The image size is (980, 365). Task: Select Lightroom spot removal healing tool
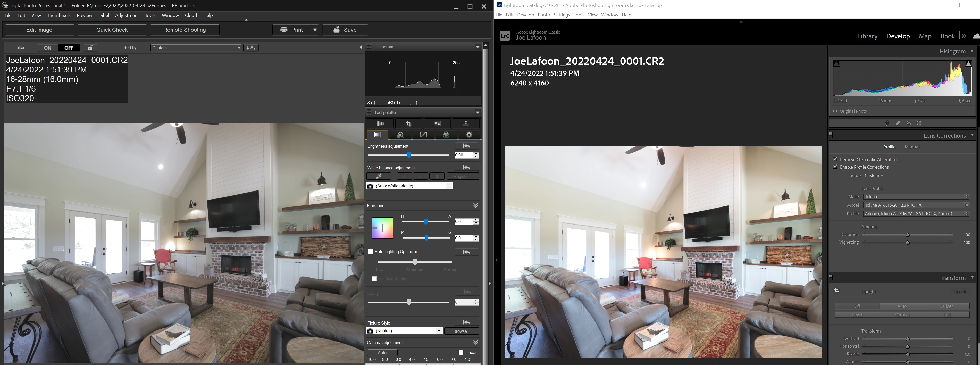coord(898,123)
